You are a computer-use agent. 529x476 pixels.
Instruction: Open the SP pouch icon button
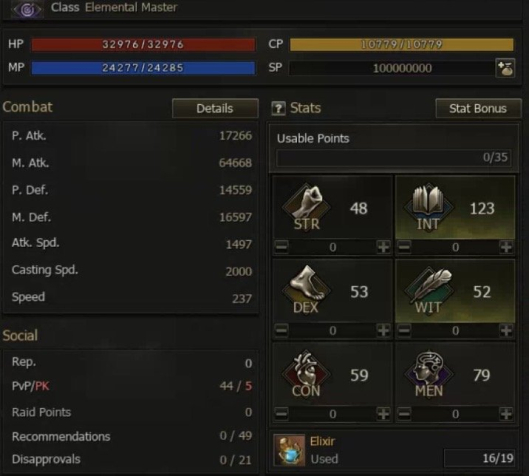click(505, 68)
